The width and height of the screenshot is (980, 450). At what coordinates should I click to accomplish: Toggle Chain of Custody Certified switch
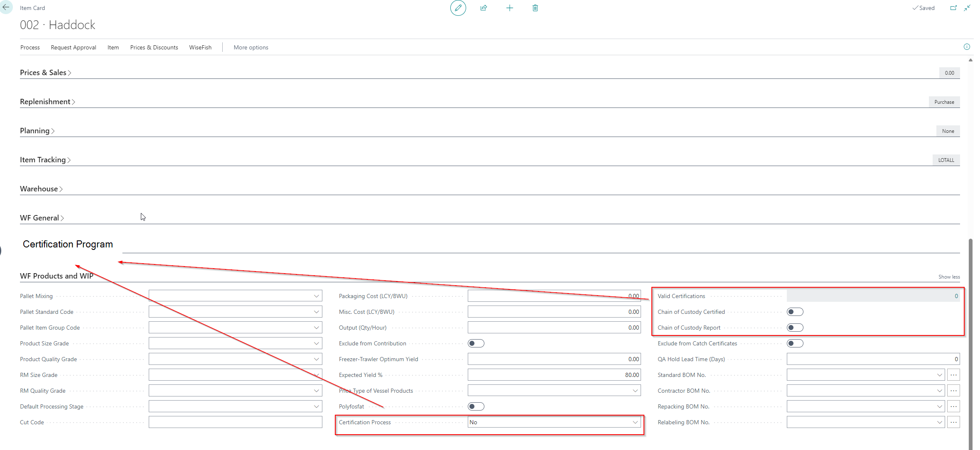[x=795, y=312]
